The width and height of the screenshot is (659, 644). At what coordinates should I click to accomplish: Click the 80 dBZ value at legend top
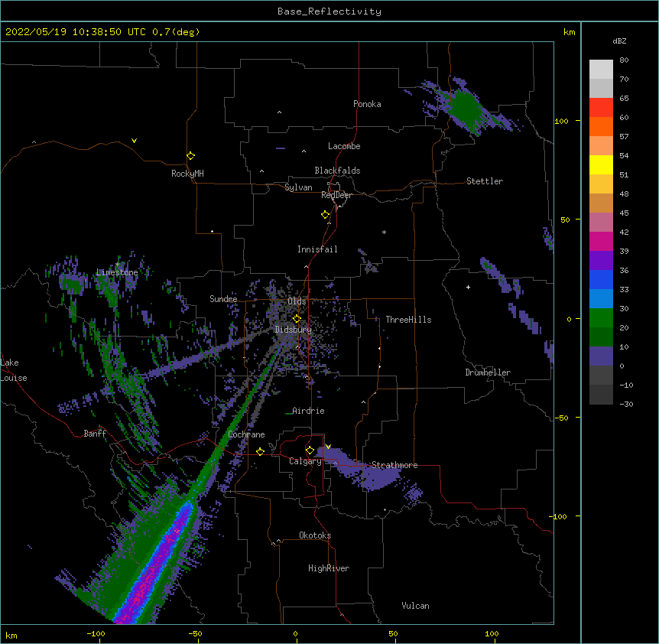624,60
